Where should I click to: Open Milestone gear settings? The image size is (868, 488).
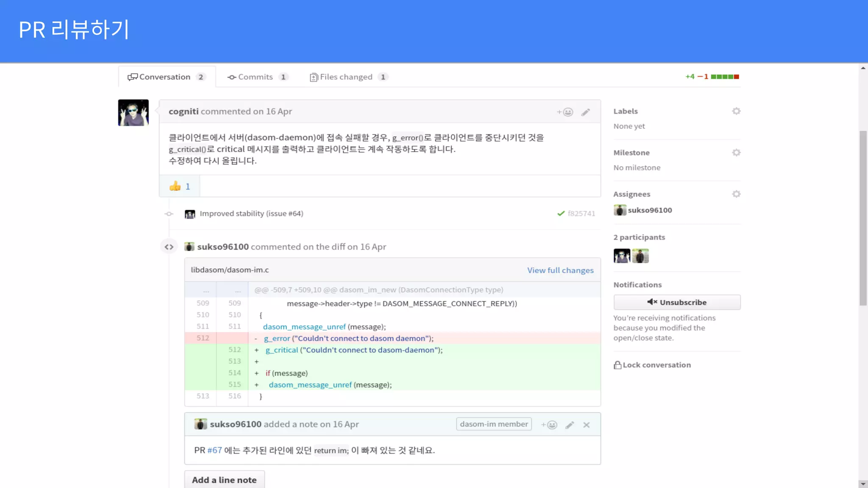(x=736, y=152)
